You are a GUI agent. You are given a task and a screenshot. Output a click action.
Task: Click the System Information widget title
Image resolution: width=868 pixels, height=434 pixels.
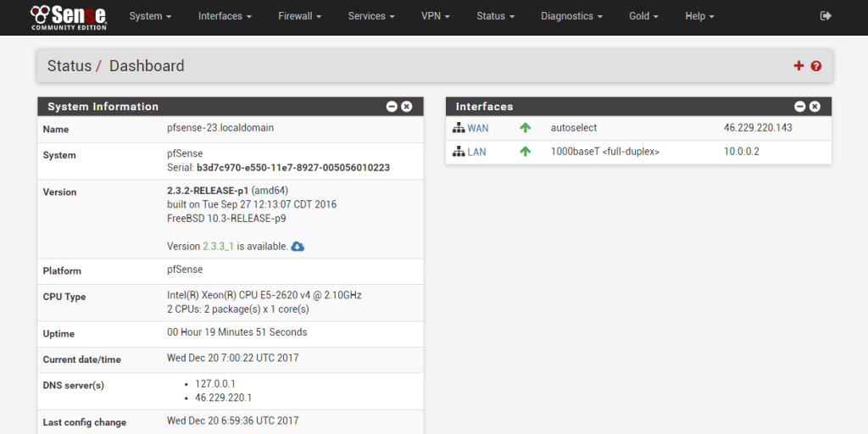[x=103, y=106]
